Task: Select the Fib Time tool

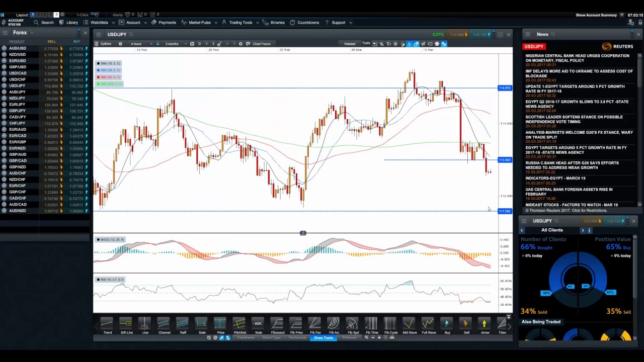Action: click(x=371, y=326)
